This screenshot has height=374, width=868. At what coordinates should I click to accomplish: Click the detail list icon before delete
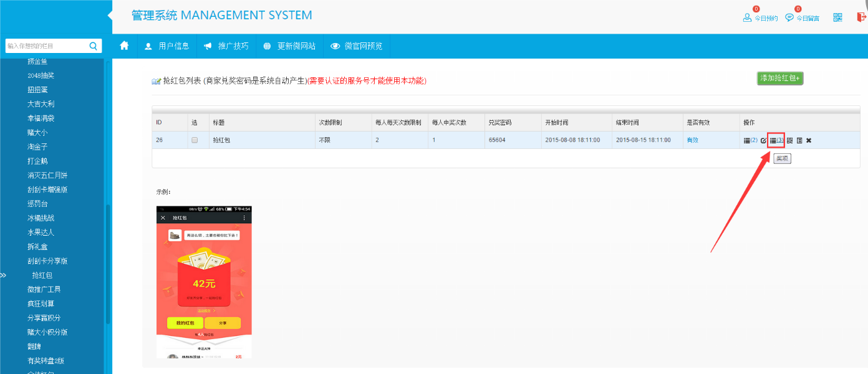[799, 140]
